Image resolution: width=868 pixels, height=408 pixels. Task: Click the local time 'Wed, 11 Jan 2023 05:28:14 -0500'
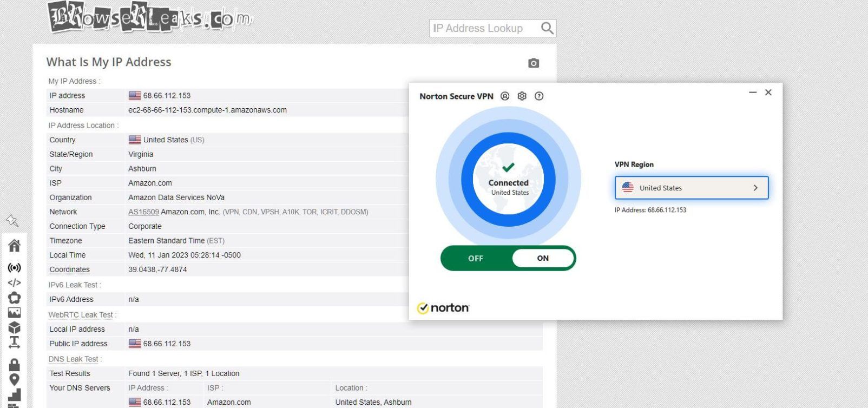(185, 255)
